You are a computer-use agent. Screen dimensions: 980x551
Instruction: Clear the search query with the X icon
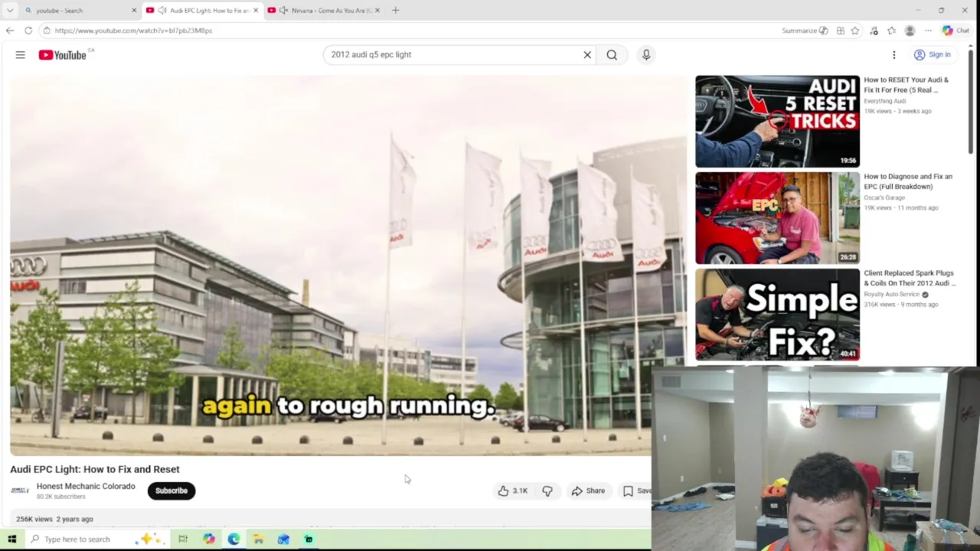pyautogui.click(x=587, y=54)
